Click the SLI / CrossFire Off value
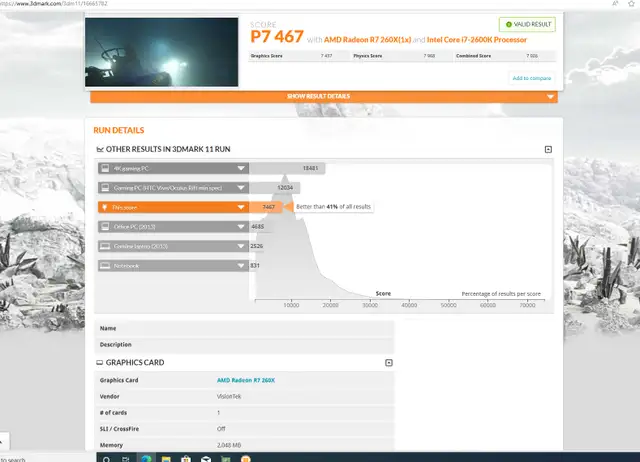Image resolution: width=640 pixels, height=462 pixels. pyautogui.click(x=221, y=429)
